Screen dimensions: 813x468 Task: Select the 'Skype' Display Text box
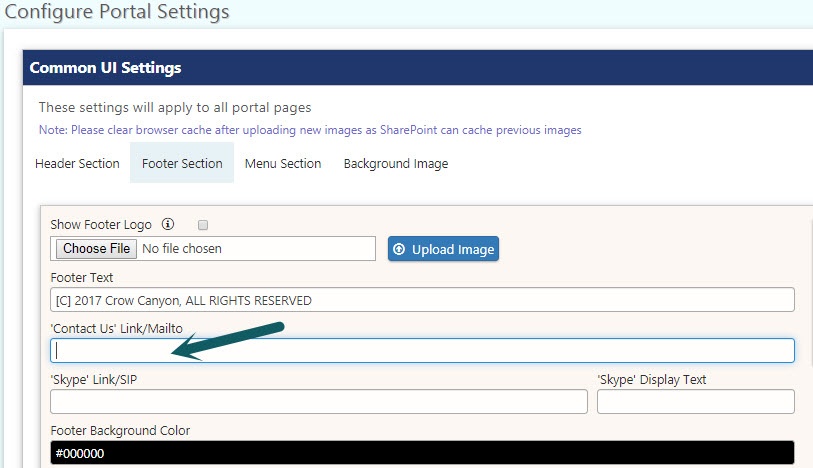[x=695, y=402]
